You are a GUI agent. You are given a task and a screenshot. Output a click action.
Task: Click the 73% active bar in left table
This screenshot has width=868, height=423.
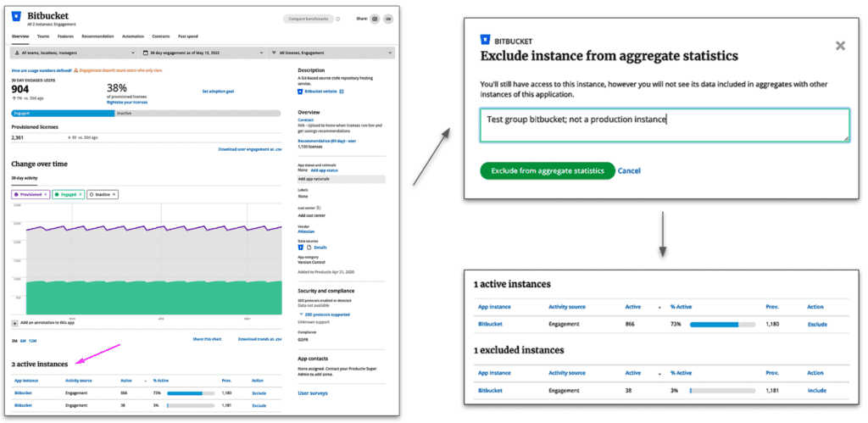coord(191,393)
